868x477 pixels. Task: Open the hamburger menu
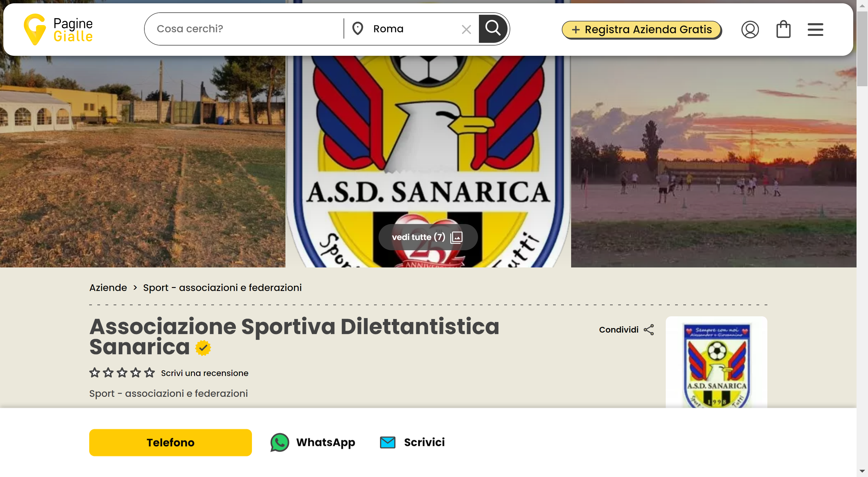[x=815, y=30]
